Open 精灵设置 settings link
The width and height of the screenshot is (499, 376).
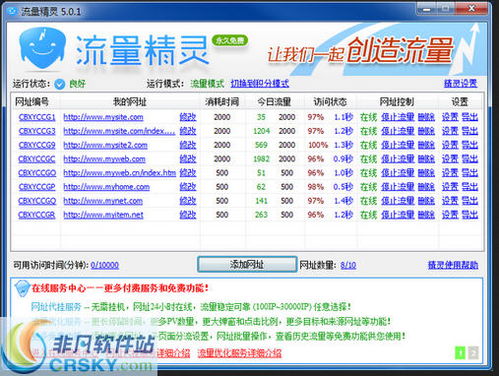click(x=460, y=83)
